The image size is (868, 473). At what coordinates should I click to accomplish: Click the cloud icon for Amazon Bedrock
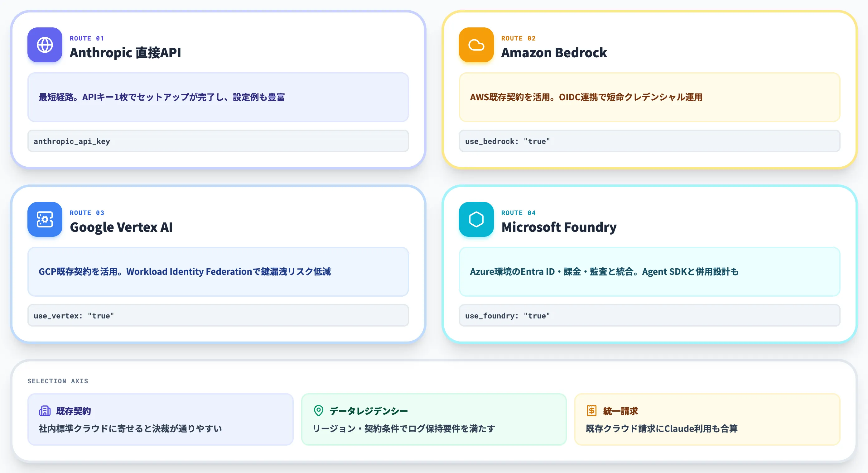click(476, 45)
